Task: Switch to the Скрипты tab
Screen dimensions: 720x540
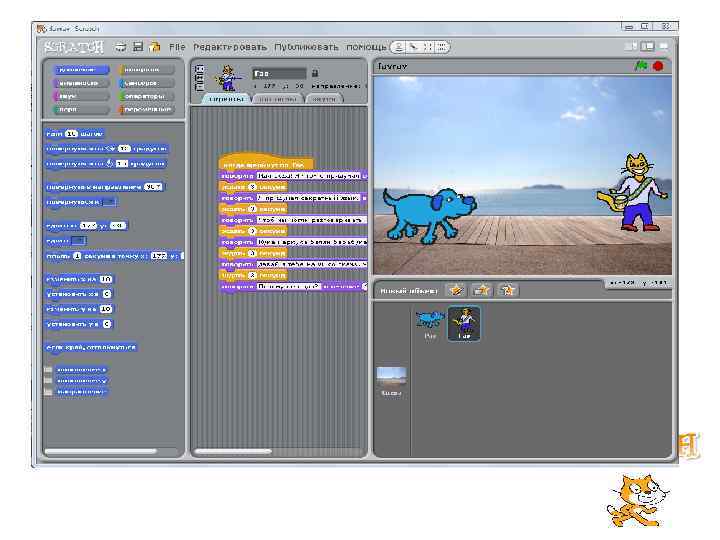Action: coord(226,99)
